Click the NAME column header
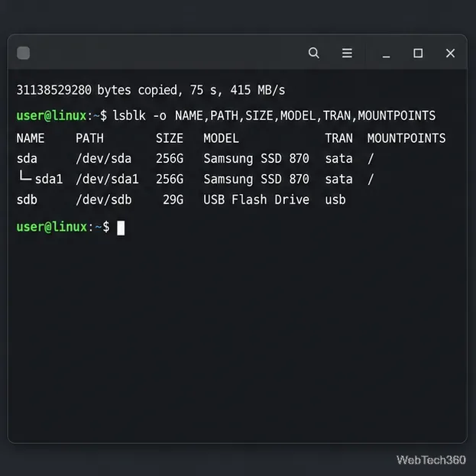The height and width of the screenshot is (476, 476). (x=31, y=138)
